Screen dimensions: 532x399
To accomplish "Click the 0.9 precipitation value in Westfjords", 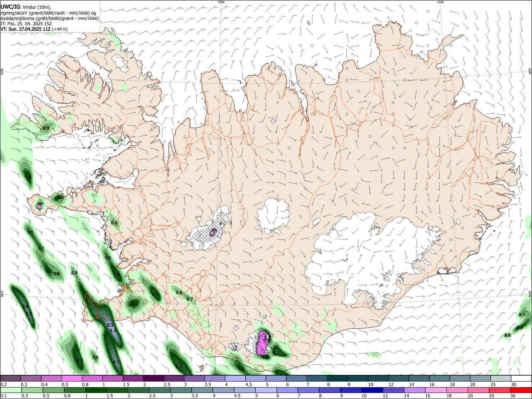I will tap(46, 128).
